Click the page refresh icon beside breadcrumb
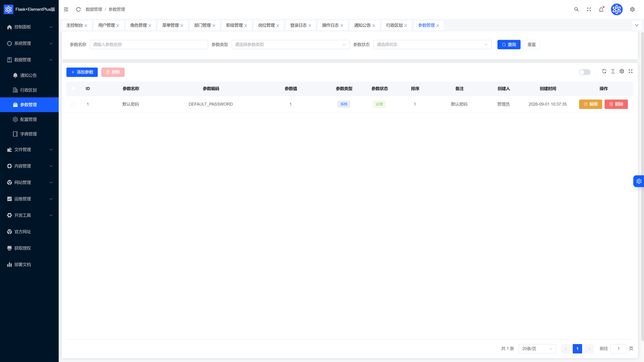 (78, 9)
